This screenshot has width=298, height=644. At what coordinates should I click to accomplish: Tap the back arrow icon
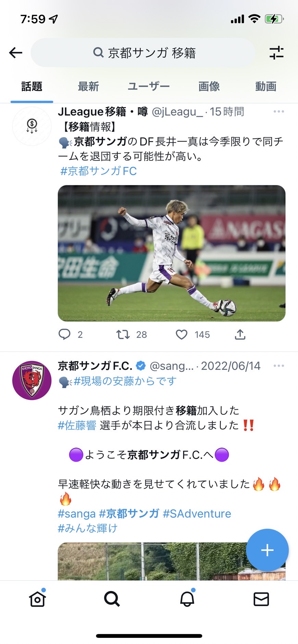click(x=16, y=53)
